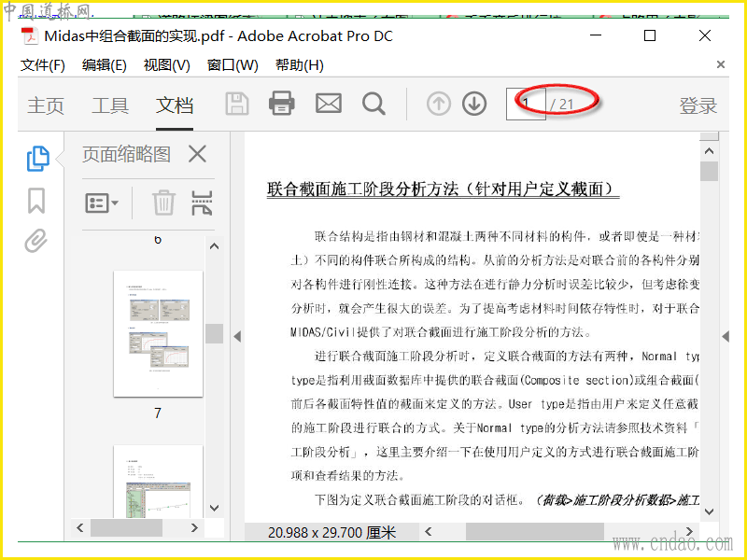
Task: Open the 帮助(H) menu
Action: tap(299, 64)
